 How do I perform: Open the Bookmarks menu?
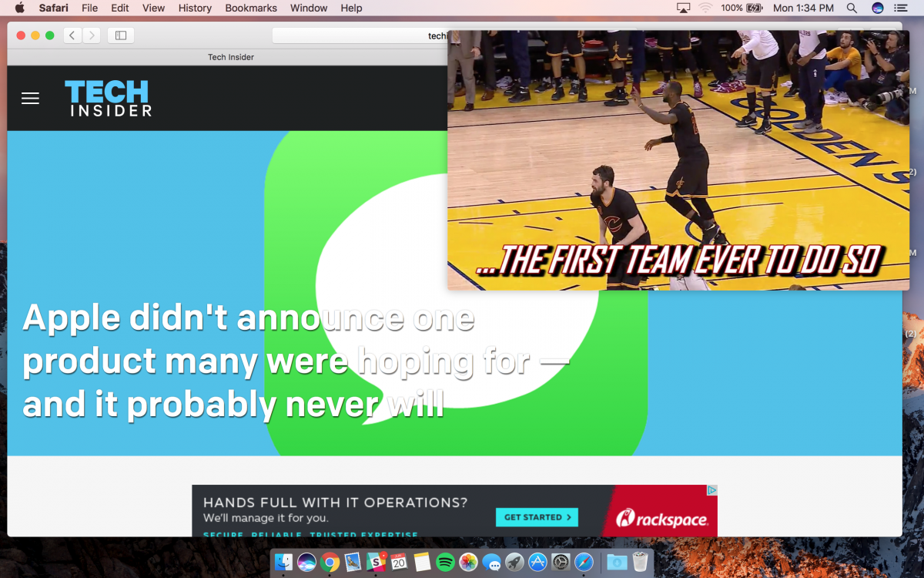click(251, 8)
